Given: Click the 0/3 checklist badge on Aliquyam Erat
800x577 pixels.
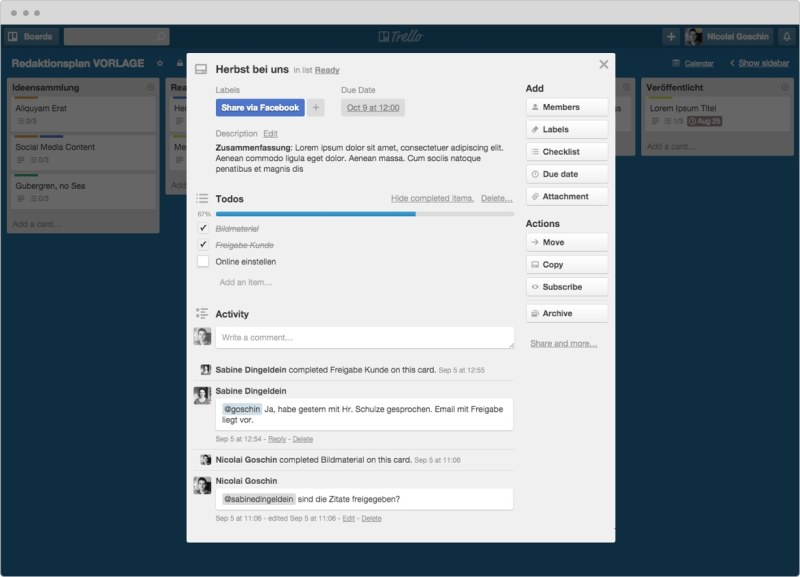Looking at the screenshot, I should 27,121.
